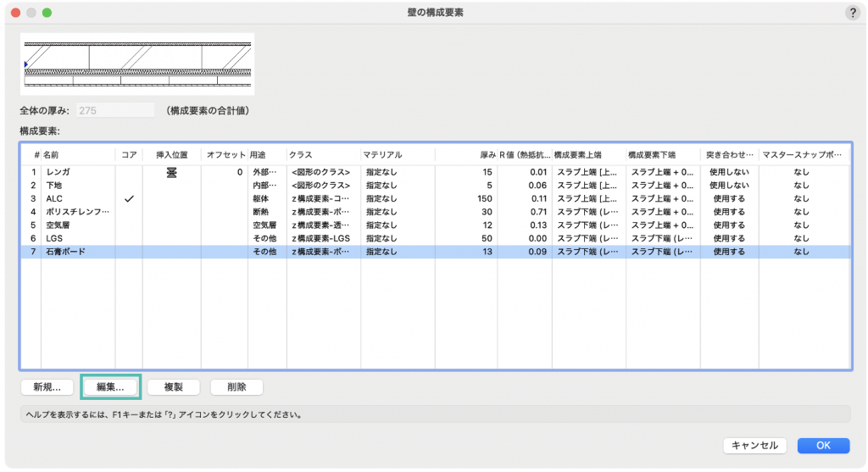Image resolution: width=868 pixels, height=472 pixels.
Task: Select the 空気層 component row
Action: (76, 225)
